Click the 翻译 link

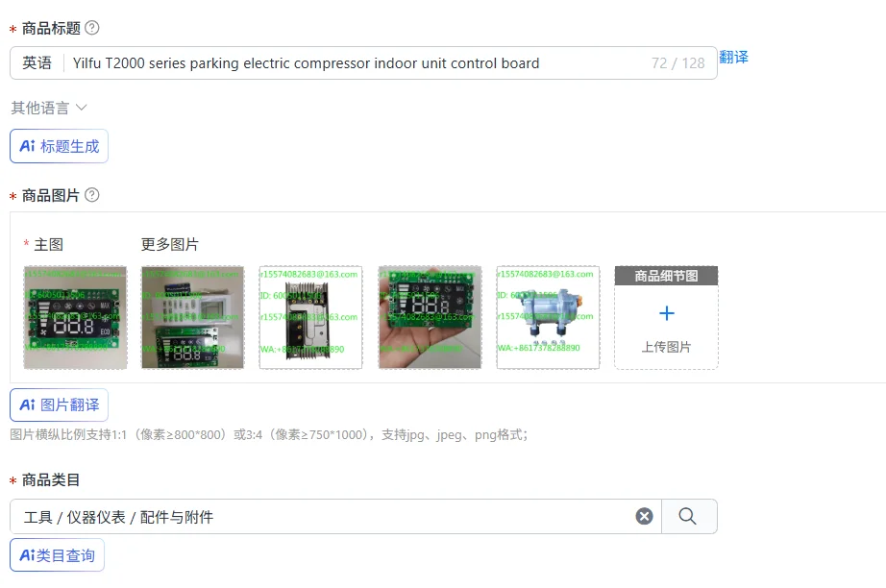click(x=733, y=57)
